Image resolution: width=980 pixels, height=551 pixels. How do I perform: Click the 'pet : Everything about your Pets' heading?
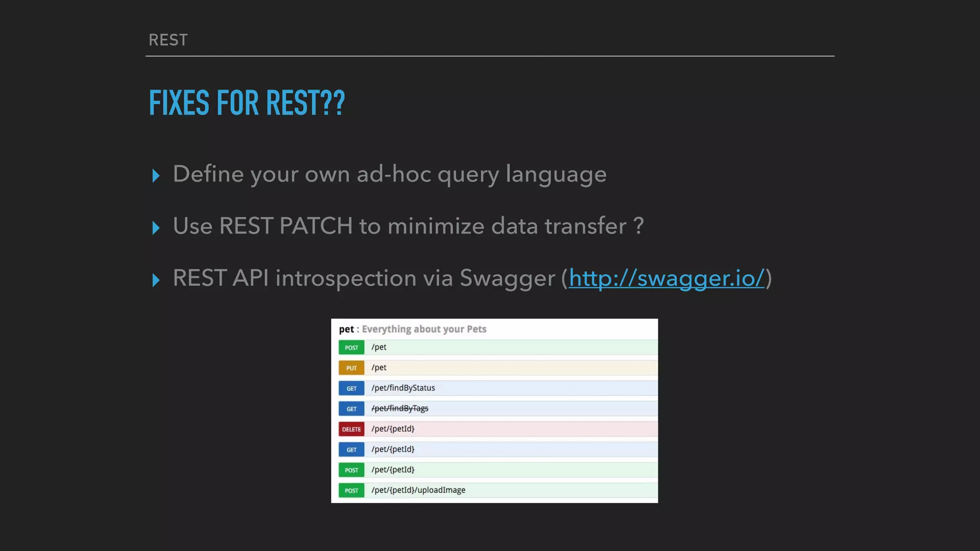tap(412, 329)
